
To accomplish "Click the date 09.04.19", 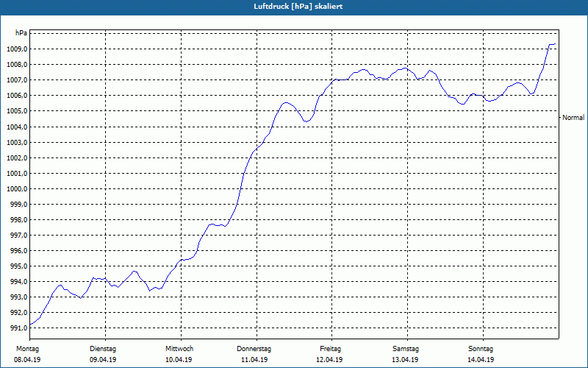I will tap(103, 360).
